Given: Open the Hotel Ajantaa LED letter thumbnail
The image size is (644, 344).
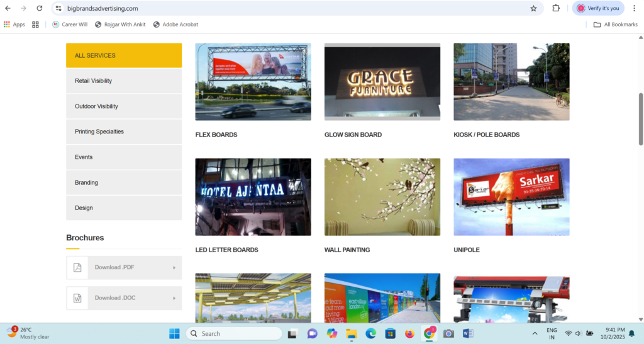Looking at the screenshot, I should pos(253,197).
